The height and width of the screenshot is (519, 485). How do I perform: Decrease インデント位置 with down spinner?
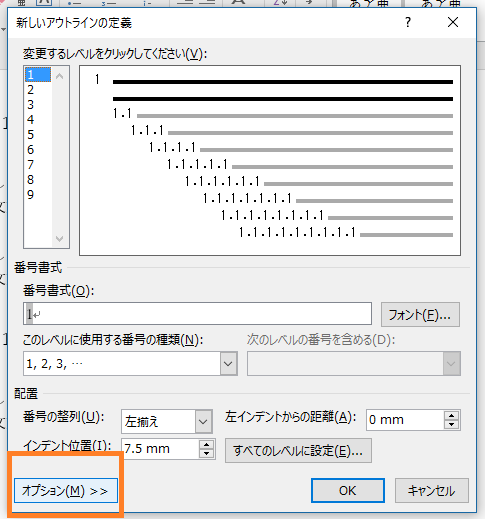pos(207,453)
